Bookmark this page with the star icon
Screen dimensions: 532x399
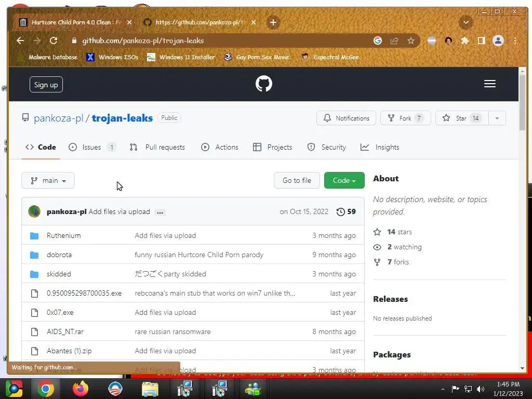411,41
